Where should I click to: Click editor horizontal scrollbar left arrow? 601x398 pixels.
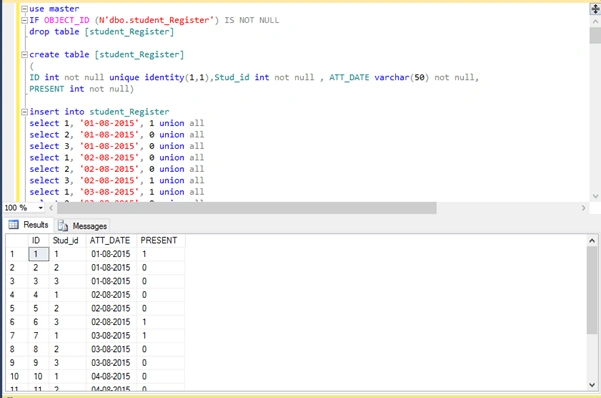tap(51, 208)
